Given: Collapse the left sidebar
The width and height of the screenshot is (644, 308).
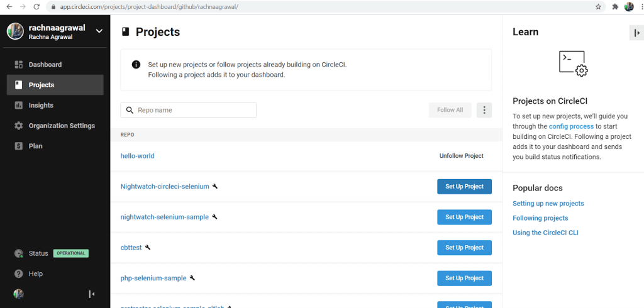Looking at the screenshot, I should click(x=92, y=294).
